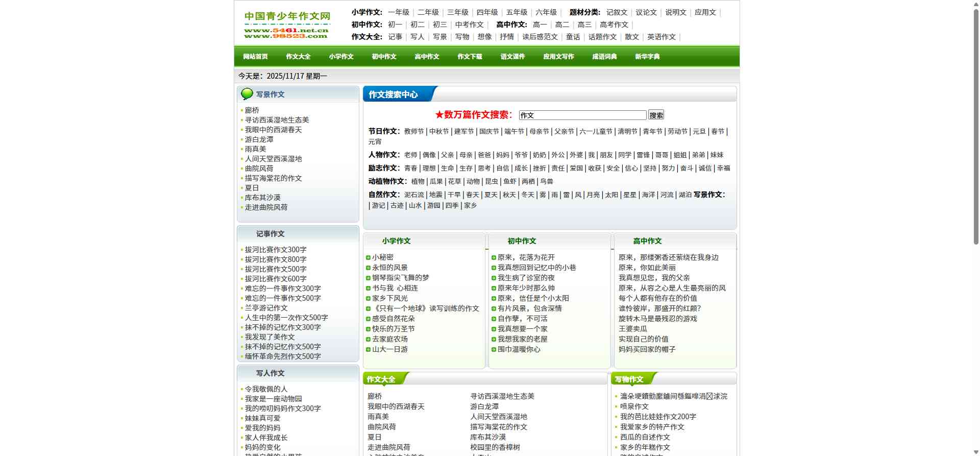
Task: Select 成语词典 in the navigation bar
Action: tap(604, 57)
